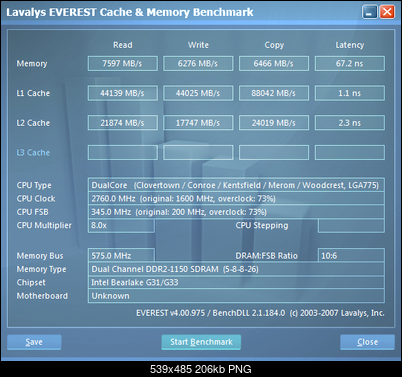
Task: Click the Write column header
Action: (198, 45)
